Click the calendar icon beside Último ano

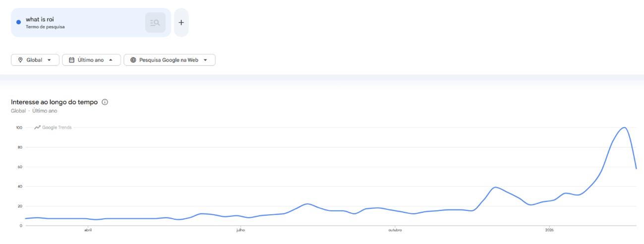point(71,60)
